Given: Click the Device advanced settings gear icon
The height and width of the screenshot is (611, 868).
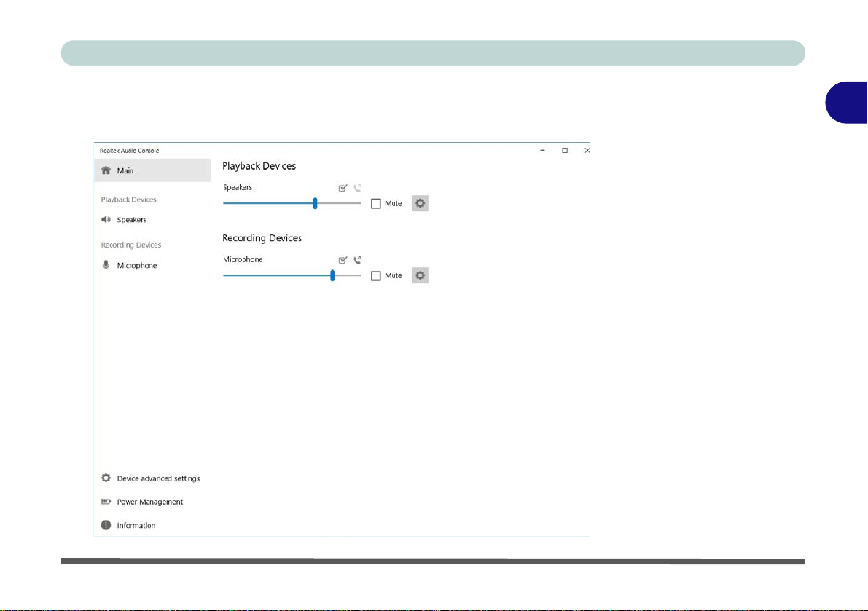Looking at the screenshot, I should pos(106,478).
